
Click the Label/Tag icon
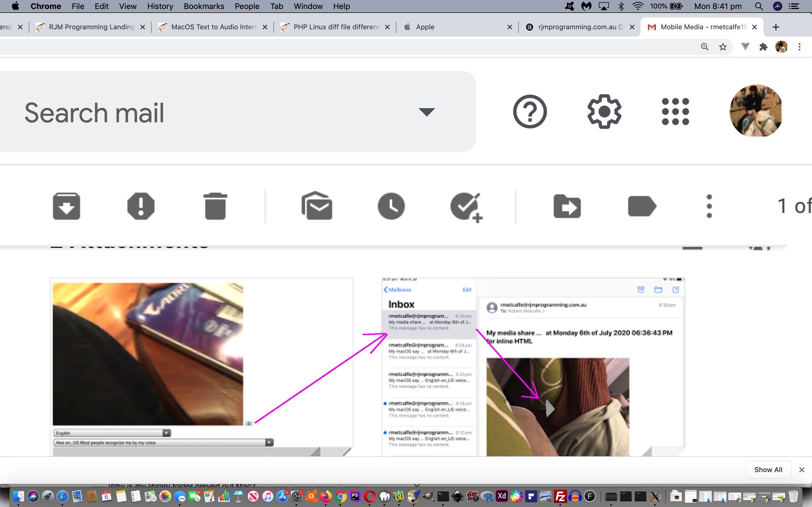(642, 206)
